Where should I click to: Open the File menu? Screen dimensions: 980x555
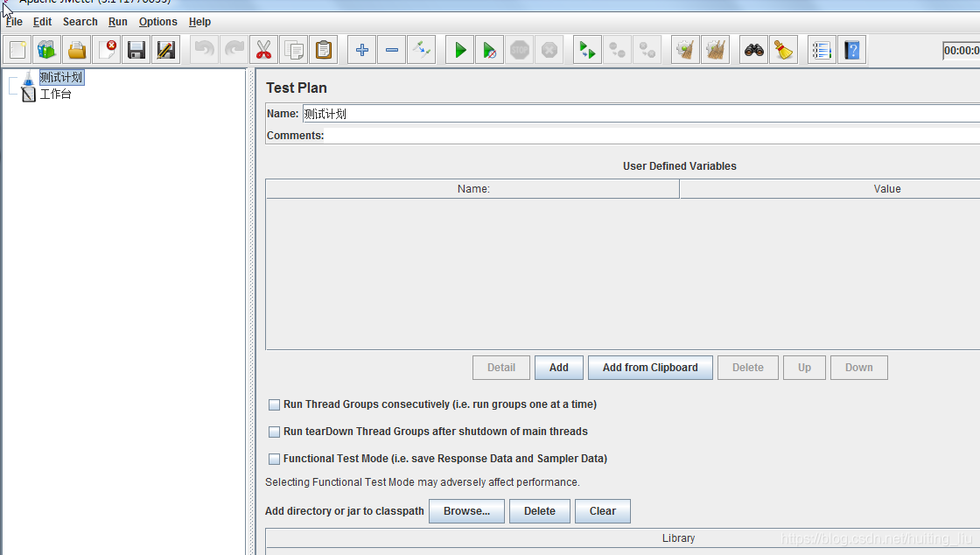tap(14, 22)
